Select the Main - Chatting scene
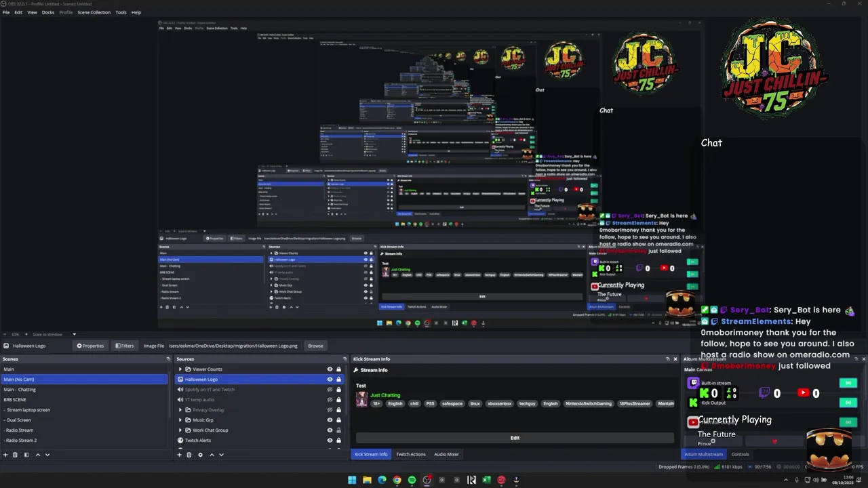 tap(84, 390)
